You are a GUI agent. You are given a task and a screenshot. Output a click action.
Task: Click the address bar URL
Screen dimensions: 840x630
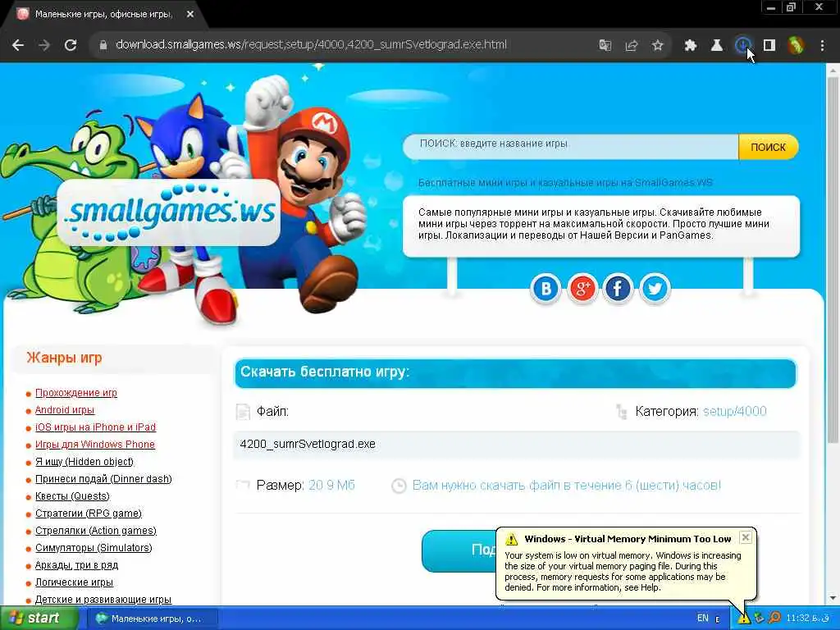tap(311, 44)
